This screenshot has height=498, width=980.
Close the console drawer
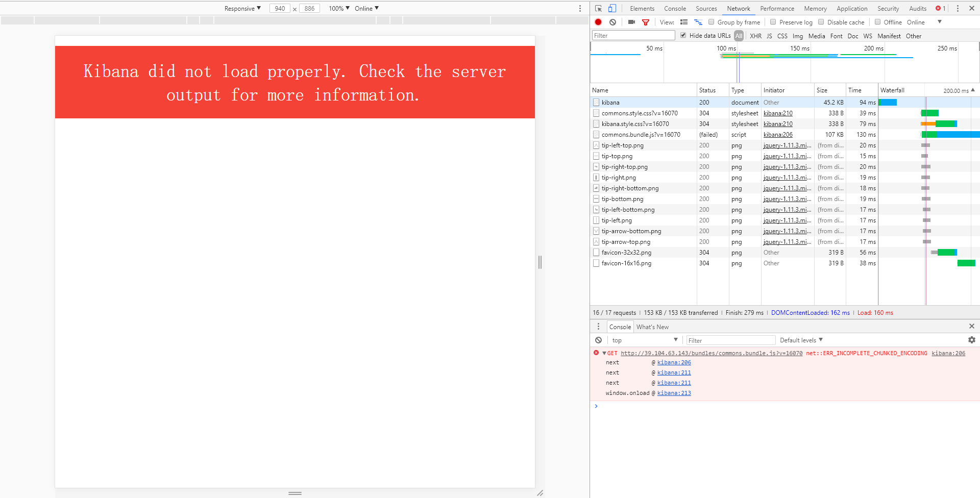[x=971, y=326]
